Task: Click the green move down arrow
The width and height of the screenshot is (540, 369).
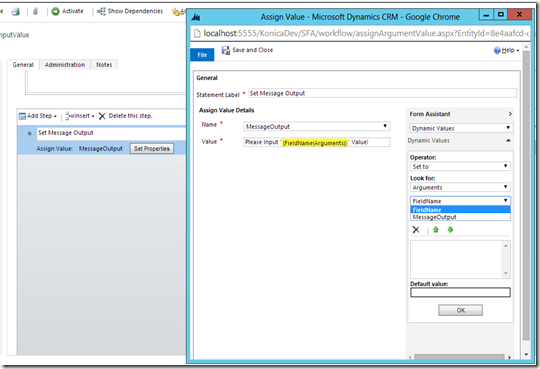Action: click(450, 229)
